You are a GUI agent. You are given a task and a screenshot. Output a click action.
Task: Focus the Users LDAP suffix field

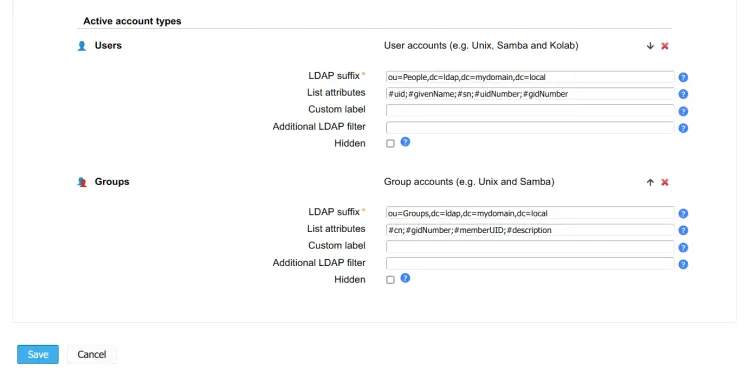(x=530, y=77)
